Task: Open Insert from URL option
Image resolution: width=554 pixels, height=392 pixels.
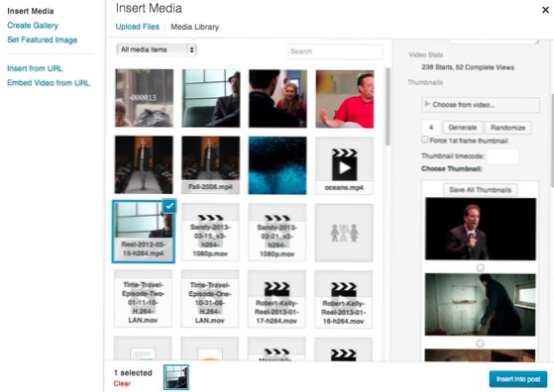Action: click(35, 68)
